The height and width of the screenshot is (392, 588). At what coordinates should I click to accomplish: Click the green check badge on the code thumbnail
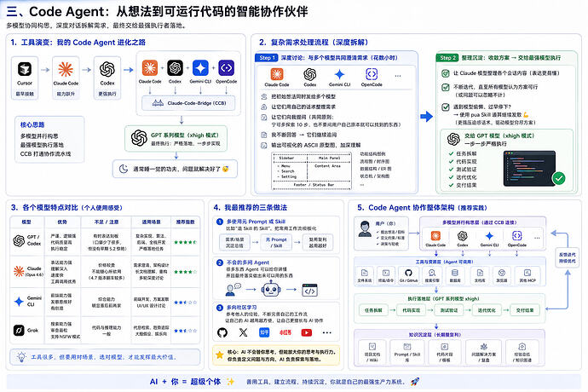[559, 179]
